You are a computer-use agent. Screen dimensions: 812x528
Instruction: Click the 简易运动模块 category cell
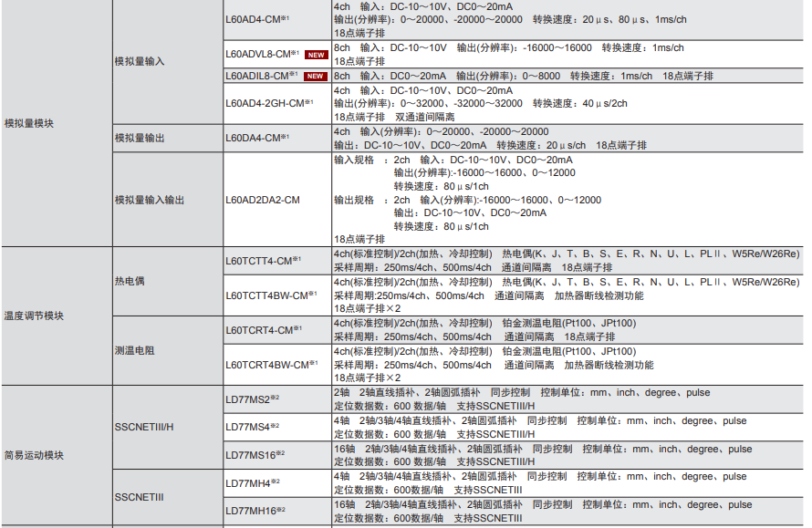(x=57, y=455)
